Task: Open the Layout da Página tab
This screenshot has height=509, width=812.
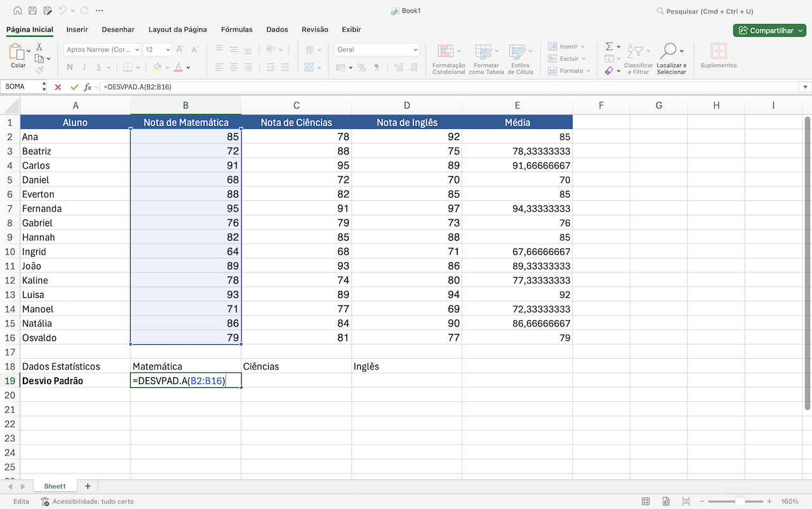Action: pos(178,29)
